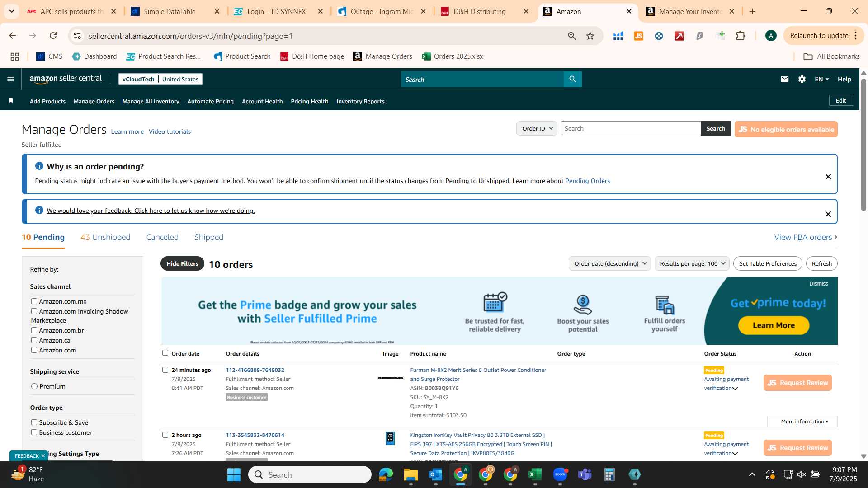Open Microsoft Teams from the taskbar
The image size is (868, 488).
(x=585, y=474)
